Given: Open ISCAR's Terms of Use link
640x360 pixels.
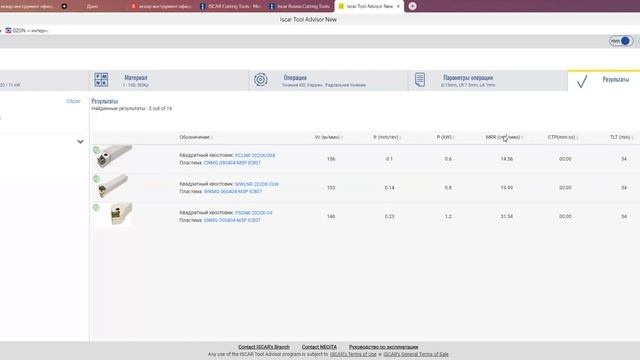Looking at the screenshot, I should click(353, 354).
